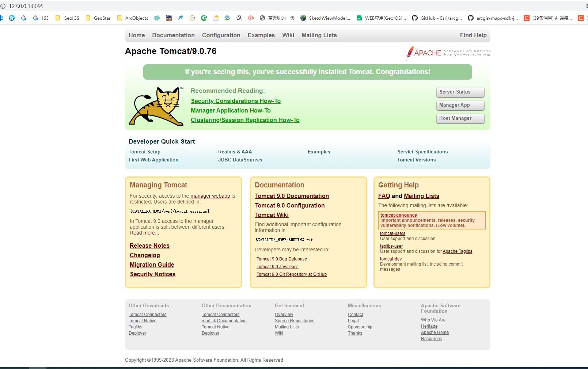Open the blue swirl browser bookmark icon
The height and width of the screenshot is (369, 588).
click(x=12, y=18)
